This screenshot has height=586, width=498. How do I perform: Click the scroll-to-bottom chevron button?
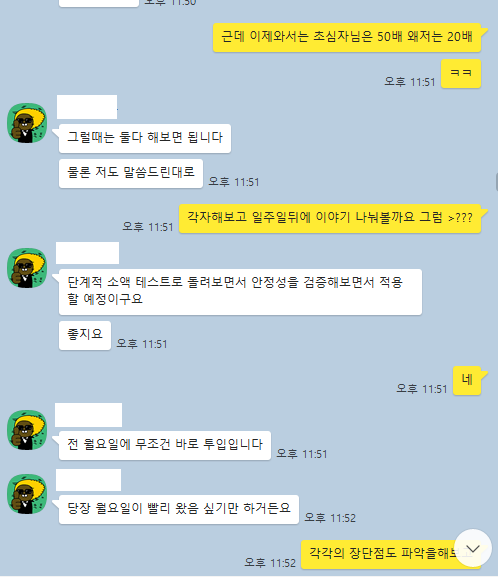pyautogui.click(x=473, y=548)
